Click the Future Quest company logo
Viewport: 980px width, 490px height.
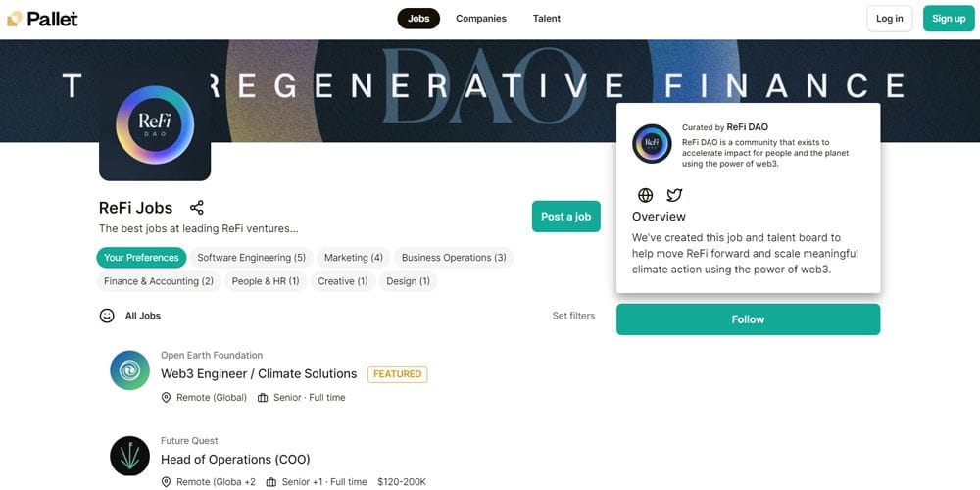[x=130, y=456]
